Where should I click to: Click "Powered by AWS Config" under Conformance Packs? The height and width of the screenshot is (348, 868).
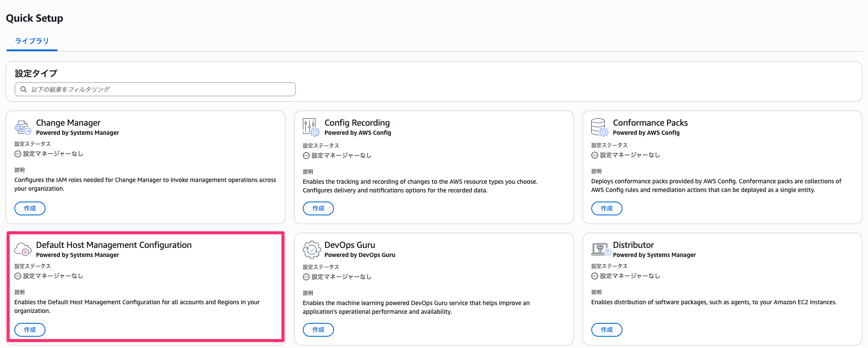(x=646, y=133)
